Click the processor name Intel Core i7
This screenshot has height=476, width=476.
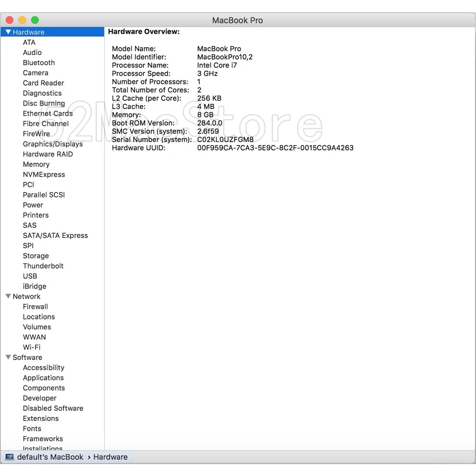(x=217, y=65)
